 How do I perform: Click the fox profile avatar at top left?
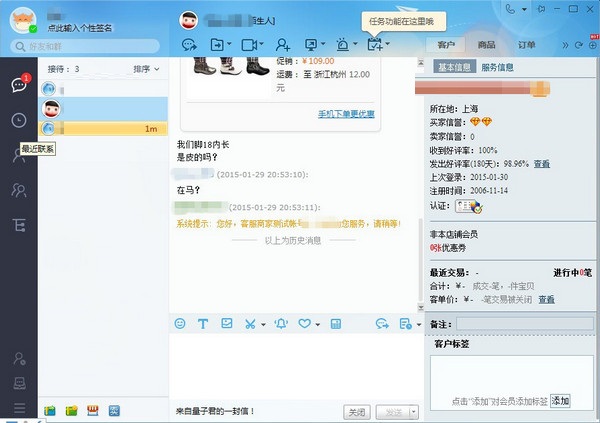23,21
